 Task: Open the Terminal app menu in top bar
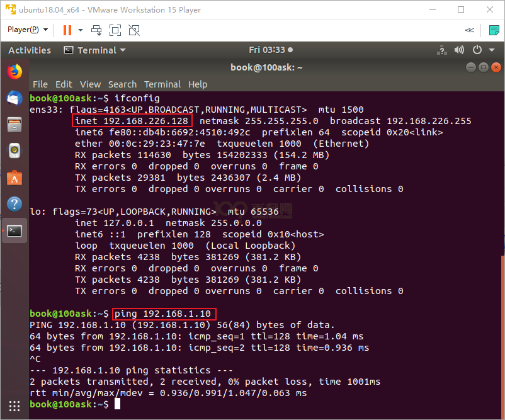tap(94, 50)
